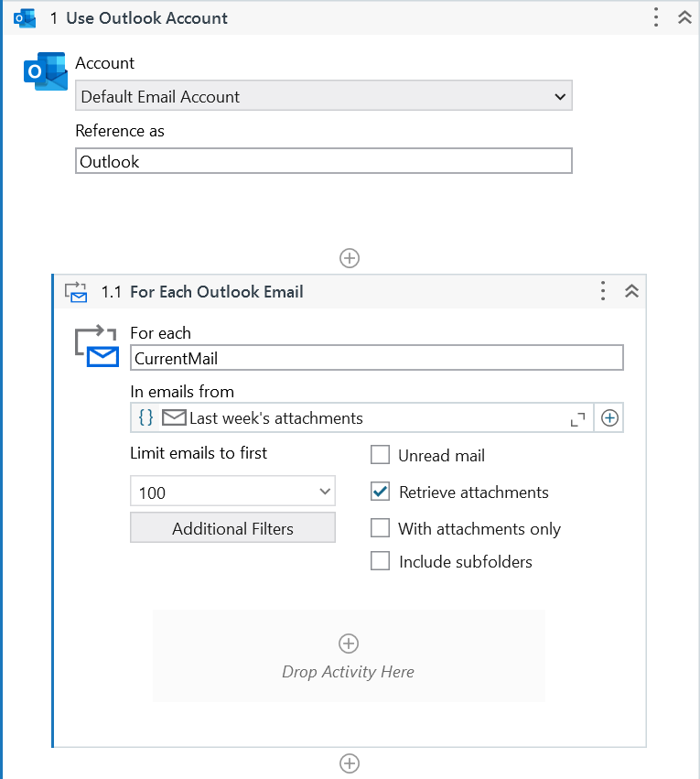Click the Drop Activity Here text
Viewport: 700px width, 779px height.
(348, 672)
